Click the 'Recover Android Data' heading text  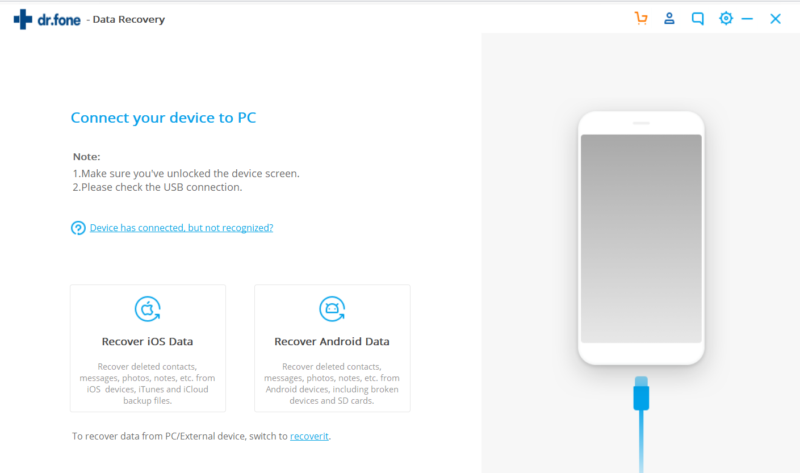click(332, 341)
